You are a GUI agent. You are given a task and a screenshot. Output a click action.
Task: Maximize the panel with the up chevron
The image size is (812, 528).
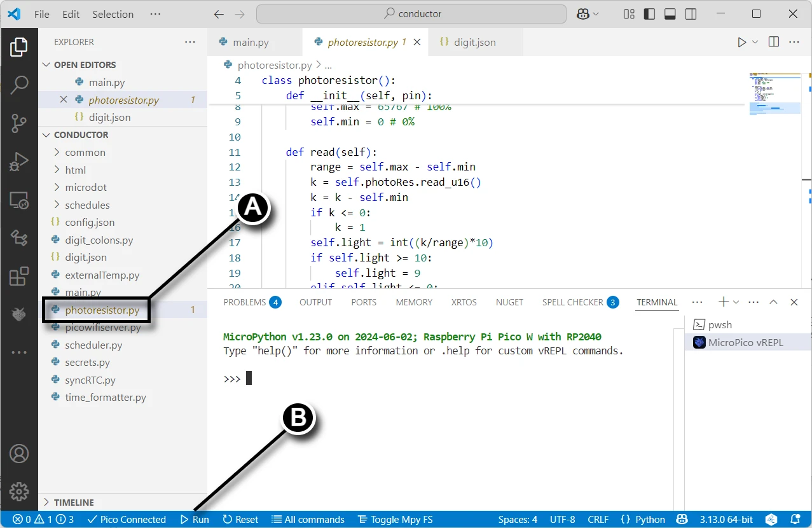(x=773, y=302)
